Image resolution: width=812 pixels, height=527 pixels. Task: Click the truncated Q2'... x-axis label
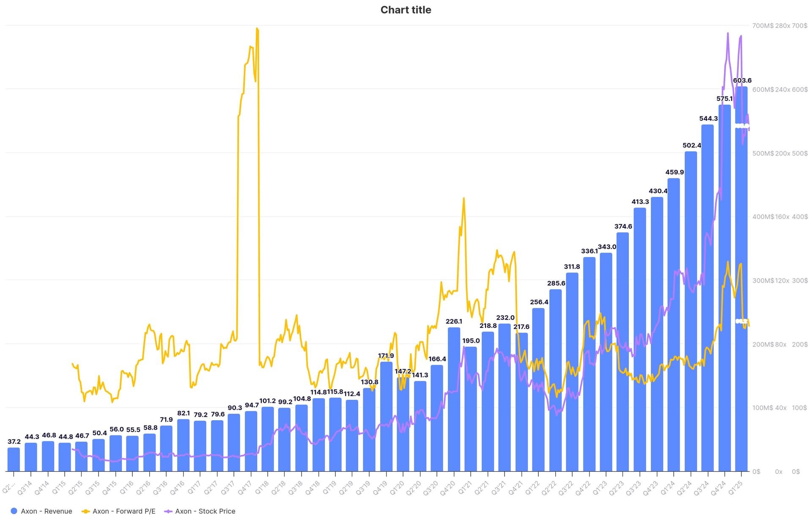tap(8, 488)
